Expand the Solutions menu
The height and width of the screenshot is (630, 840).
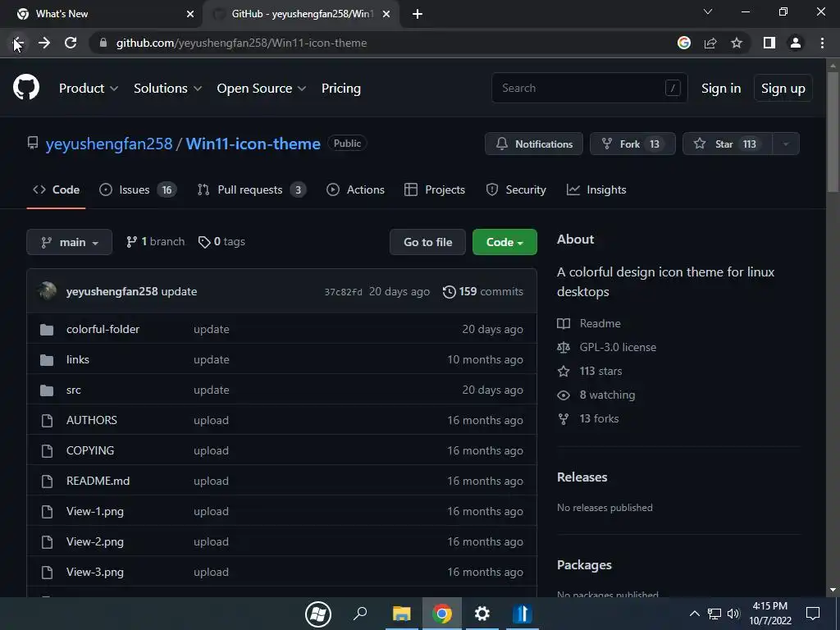167,89
